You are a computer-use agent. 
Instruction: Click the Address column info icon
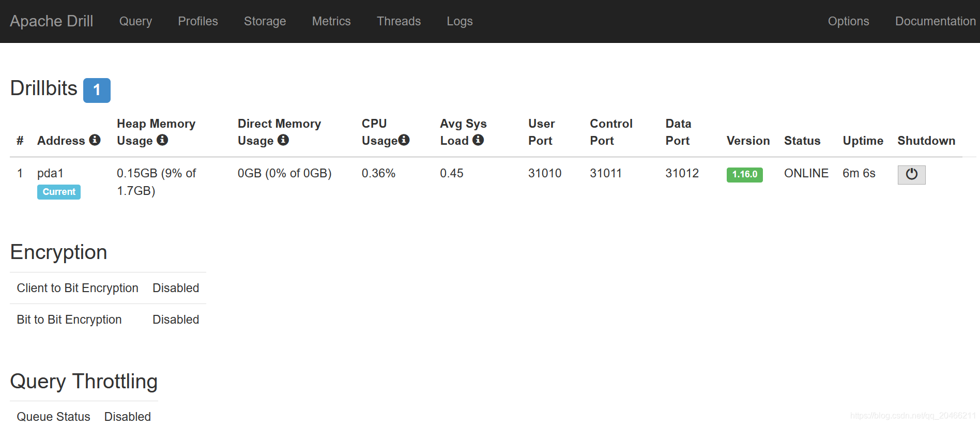(x=95, y=140)
